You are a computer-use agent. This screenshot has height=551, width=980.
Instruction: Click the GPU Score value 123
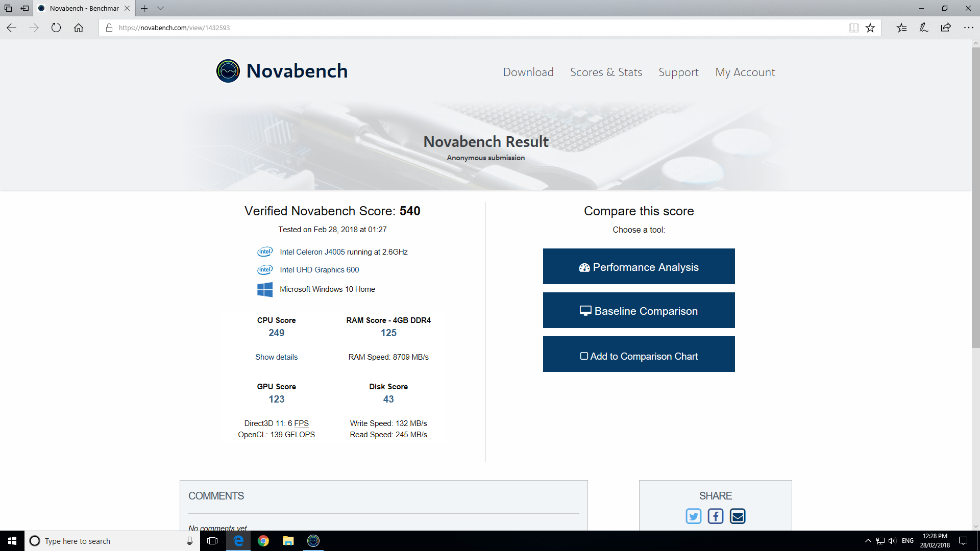276,399
